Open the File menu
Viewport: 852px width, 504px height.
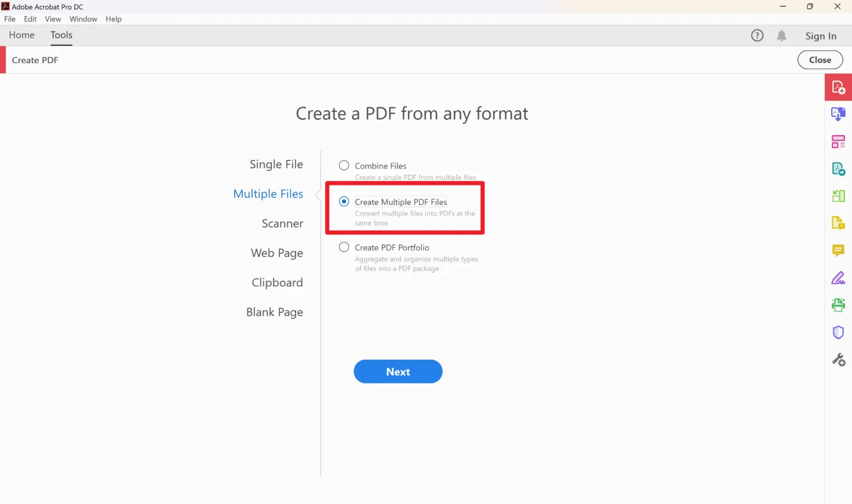10,18
